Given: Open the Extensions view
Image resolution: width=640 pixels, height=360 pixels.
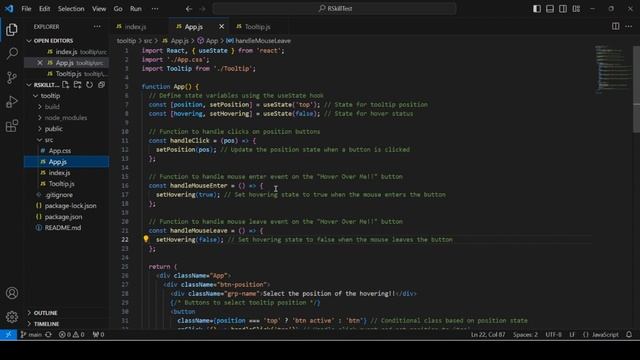Looking at the screenshot, I should coord(12,126).
